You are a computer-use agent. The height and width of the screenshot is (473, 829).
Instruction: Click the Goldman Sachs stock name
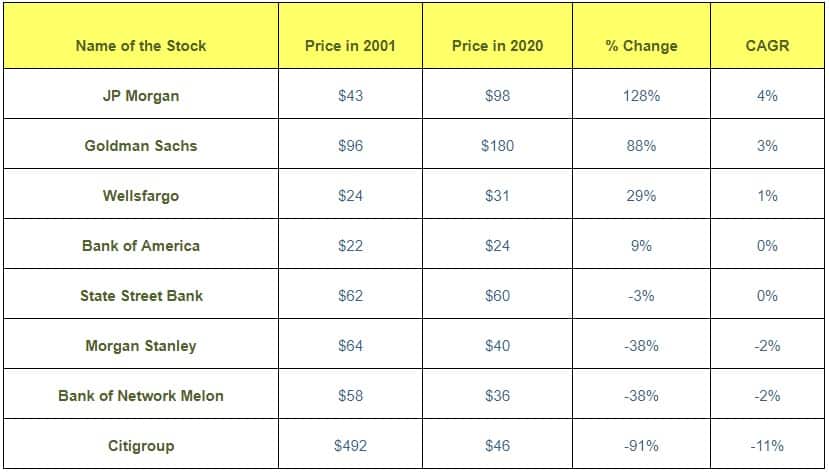pyautogui.click(x=141, y=145)
